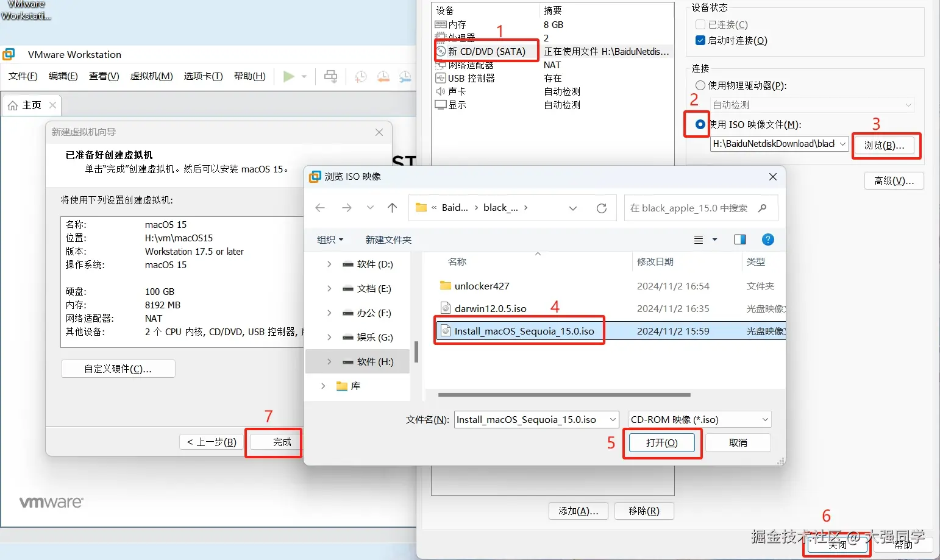The width and height of the screenshot is (940, 560).
Task: Click the Send Ctrl+Alt+Del toolbar icon
Action: click(330, 76)
